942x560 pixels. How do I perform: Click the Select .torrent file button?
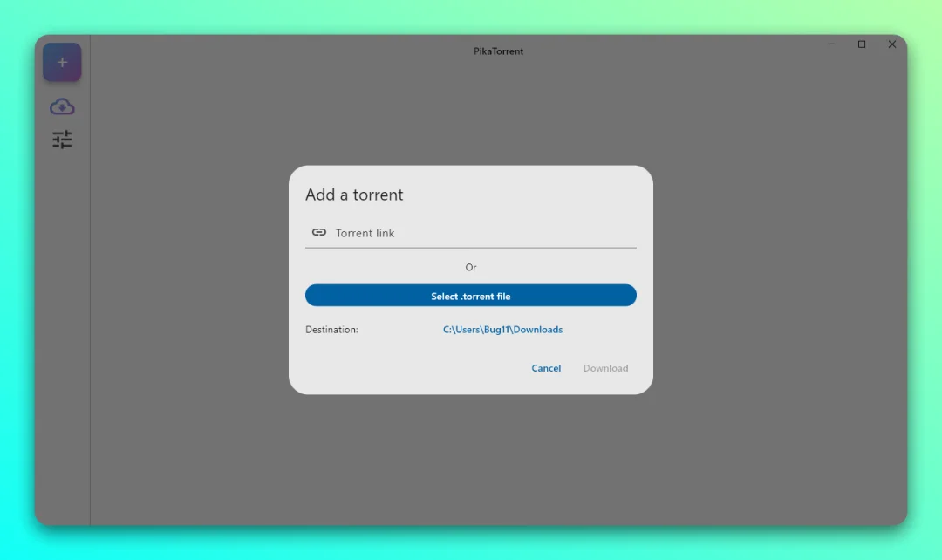tap(470, 296)
